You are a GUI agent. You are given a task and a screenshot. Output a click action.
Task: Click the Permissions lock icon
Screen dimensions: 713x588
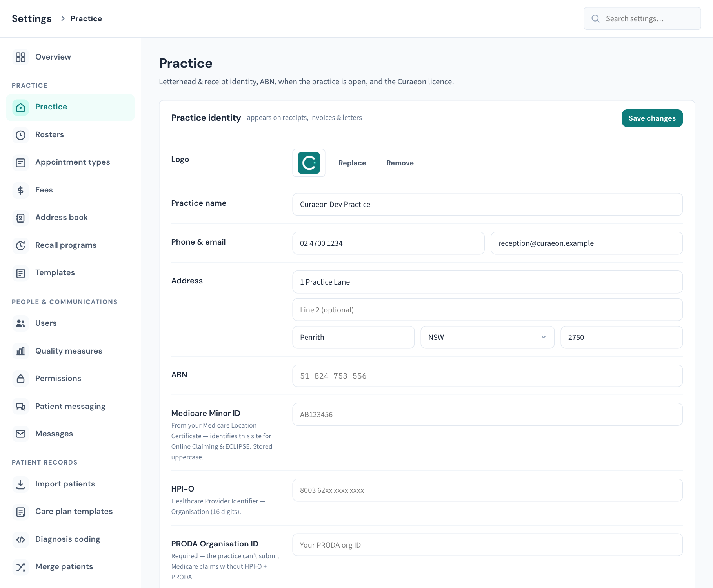coord(20,379)
